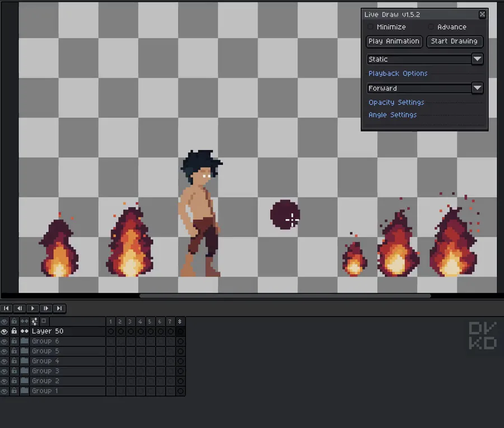
Task: Jump to first frame button
Action: coord(6,308)
